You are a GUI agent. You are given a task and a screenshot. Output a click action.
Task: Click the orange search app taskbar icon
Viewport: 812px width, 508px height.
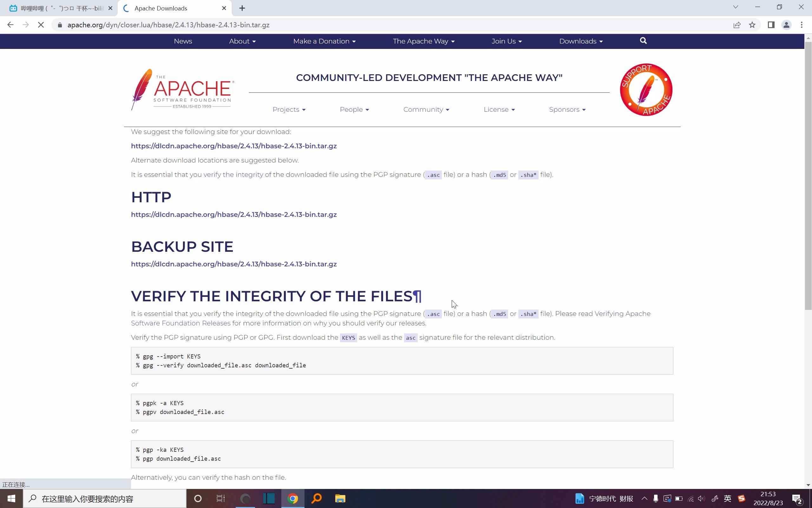pos(317,498)
